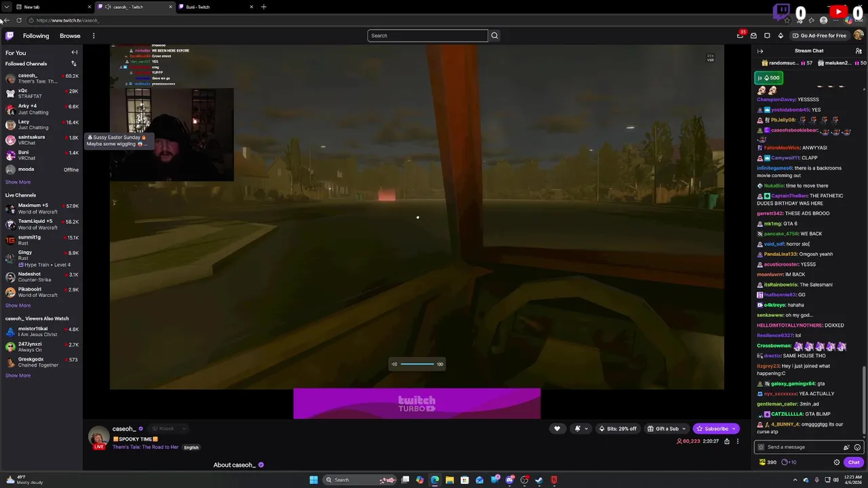Focus the Twitch search field
The width and height of the screenshot is (868, 488).
pos(428,35)
